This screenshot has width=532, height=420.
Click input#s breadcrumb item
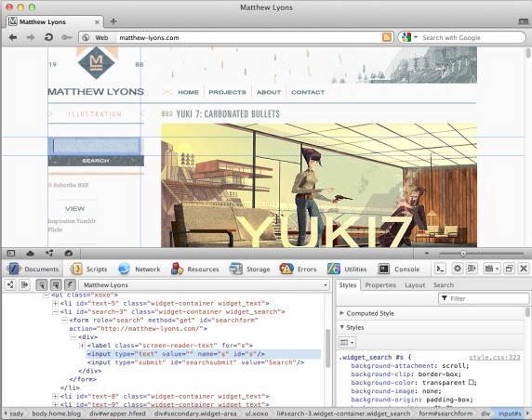click(x=510, y=413)
